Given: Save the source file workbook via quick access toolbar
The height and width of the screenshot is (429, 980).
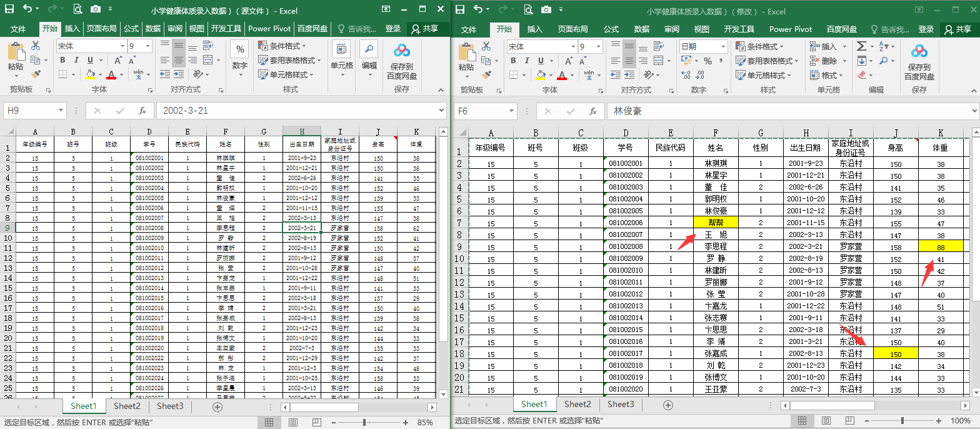Looking at the screenshot, I should click(8, 9).
